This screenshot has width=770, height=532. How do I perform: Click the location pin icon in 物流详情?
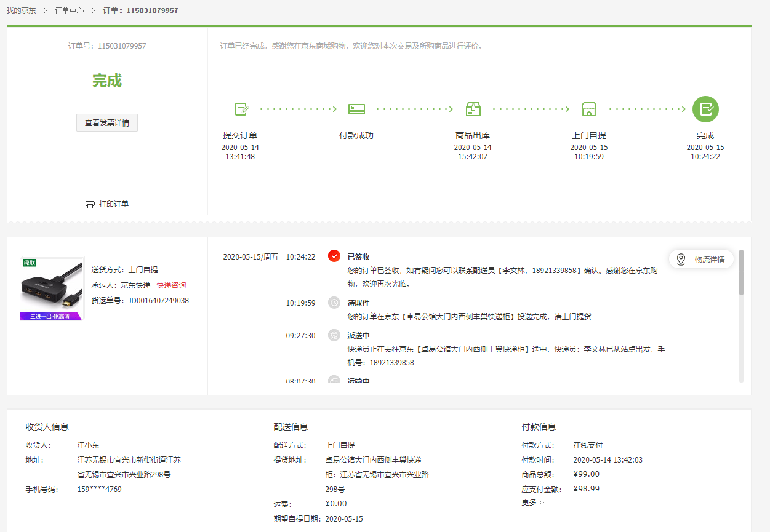click(x=681, y=260)
